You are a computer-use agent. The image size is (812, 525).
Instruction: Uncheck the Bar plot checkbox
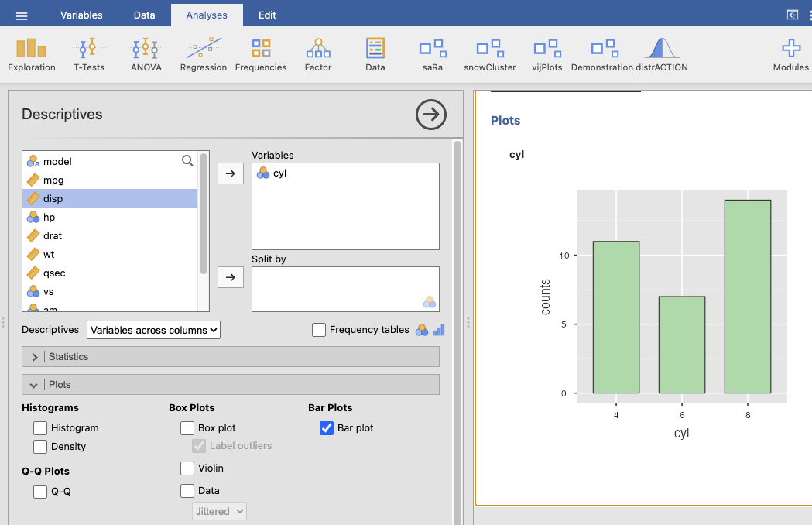[327, 427]
